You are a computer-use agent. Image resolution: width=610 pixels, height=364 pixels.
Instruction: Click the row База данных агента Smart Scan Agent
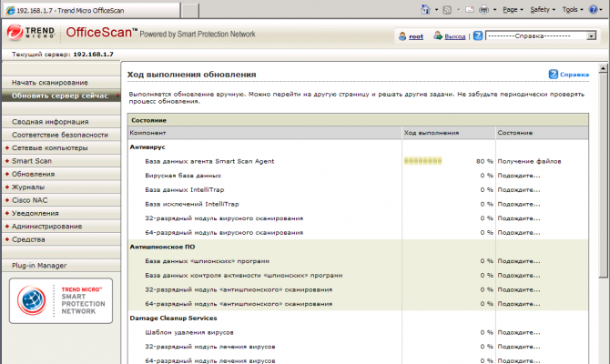coord(358,161)
